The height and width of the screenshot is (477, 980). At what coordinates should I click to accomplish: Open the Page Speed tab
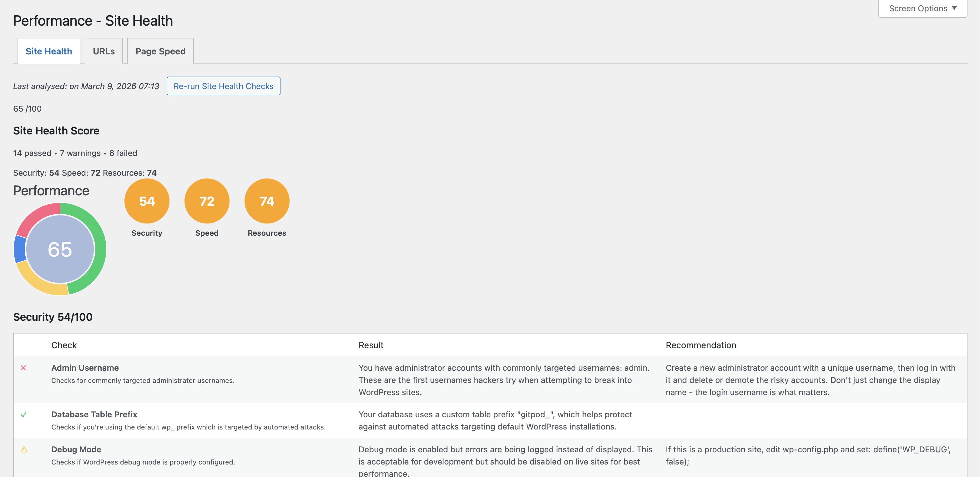[x=160, y=51]
